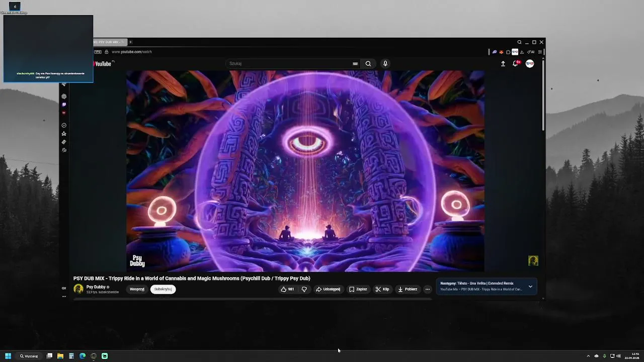
Task: Click the Wesprzyj button
Action: pos(137,289)
